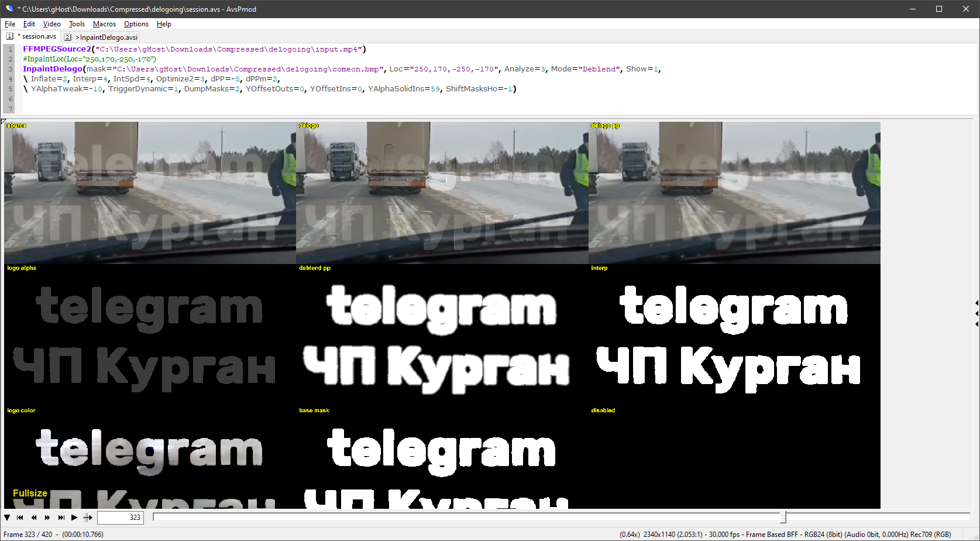This screenshot has width=980, height=541.
Task: Maximize the AvsPmod window
Action: click(x=939, y=9)
